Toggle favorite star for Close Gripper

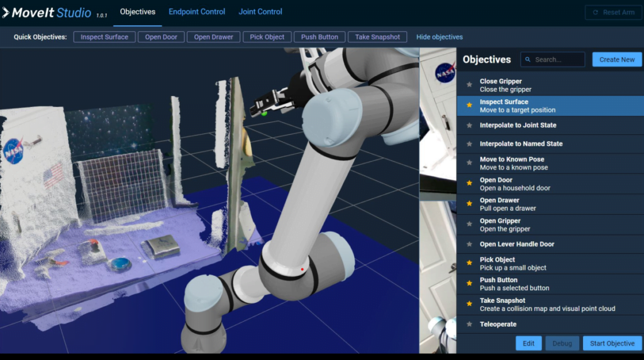click(469, 85)
